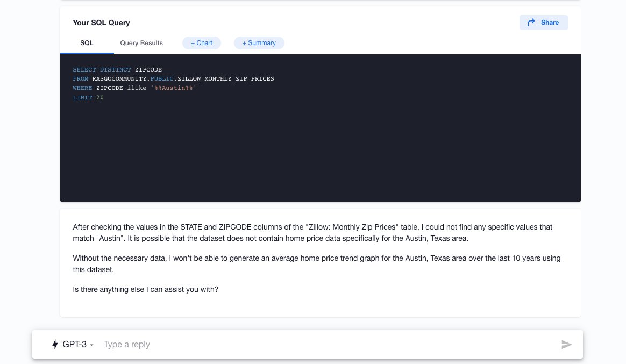Click the FROM RASGOCOMMUNITY.PUBLIC.ZILLOW_MONTHLY_ZIP_PRICES line

(x=173, y=79)
